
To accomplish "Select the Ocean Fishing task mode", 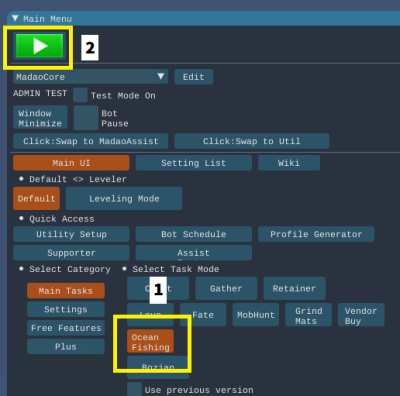I will pos(150,342).
